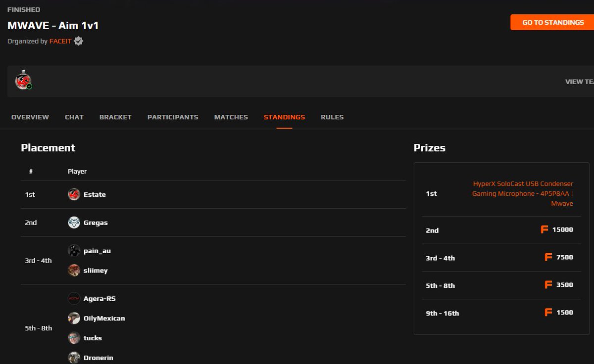This screenshot has height=364, width=594.
Task: Click the FACEIT verified badge icon
Action: tap(78, 41)
